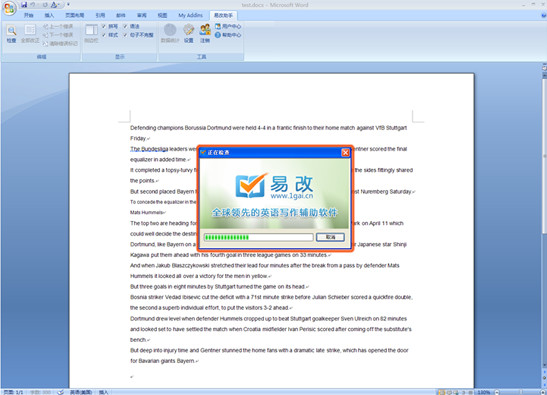Click the proofing check icon in status bar

point(60,392)
